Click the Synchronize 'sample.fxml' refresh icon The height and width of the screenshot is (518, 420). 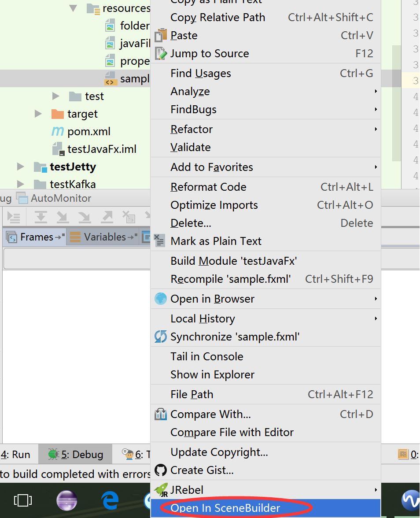(161, 337)
